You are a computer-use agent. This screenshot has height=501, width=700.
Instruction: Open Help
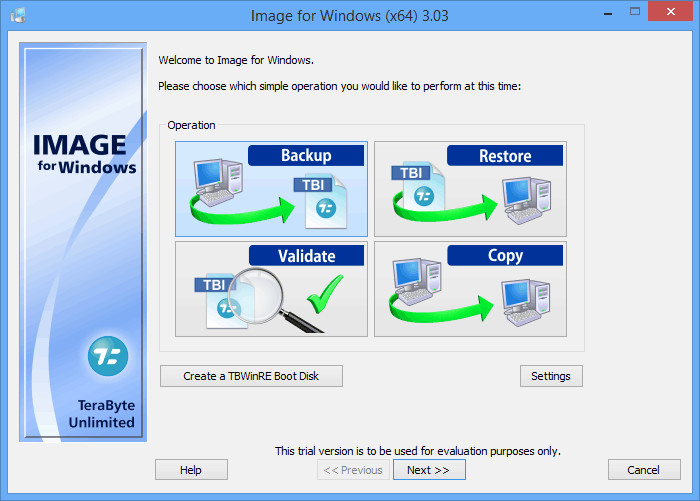click(x=191, y=470)
